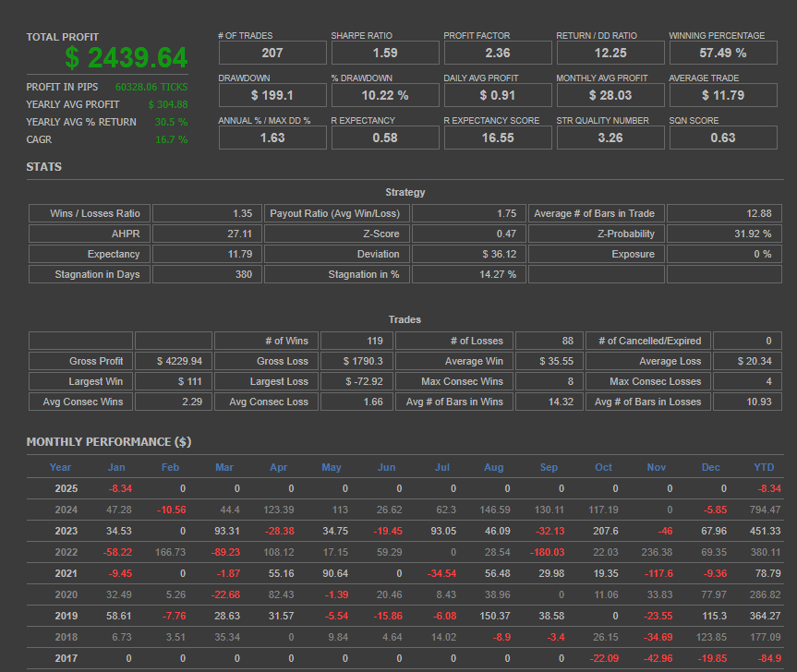Viewport: 797px width, 672px height.
Task: Select the # of Losses value 88
Action: [567, 341]
